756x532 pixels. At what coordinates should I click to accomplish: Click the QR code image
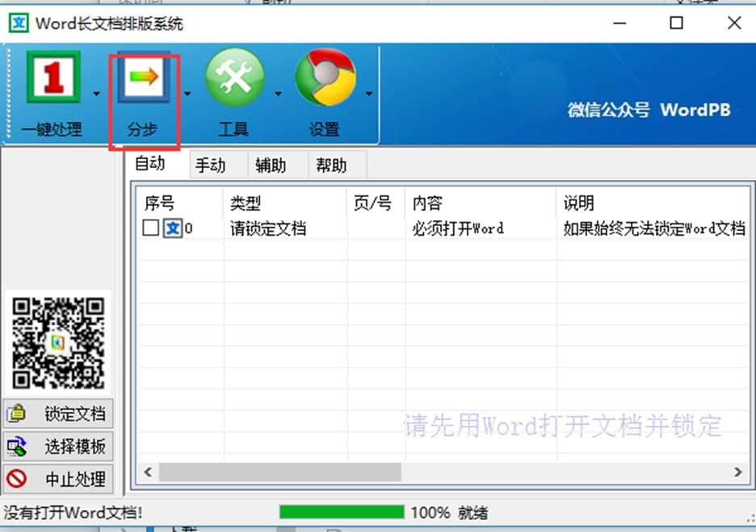coord(59,343)
